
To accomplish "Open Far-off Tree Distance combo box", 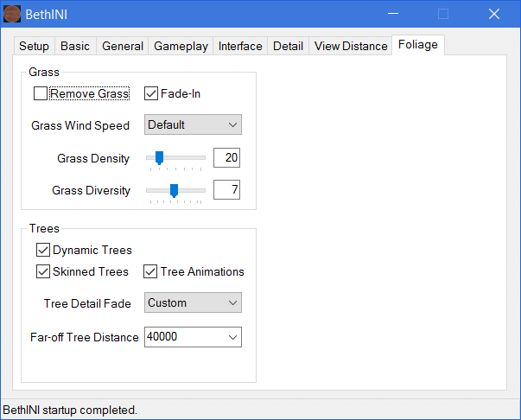I will click(x=193, y=337).
